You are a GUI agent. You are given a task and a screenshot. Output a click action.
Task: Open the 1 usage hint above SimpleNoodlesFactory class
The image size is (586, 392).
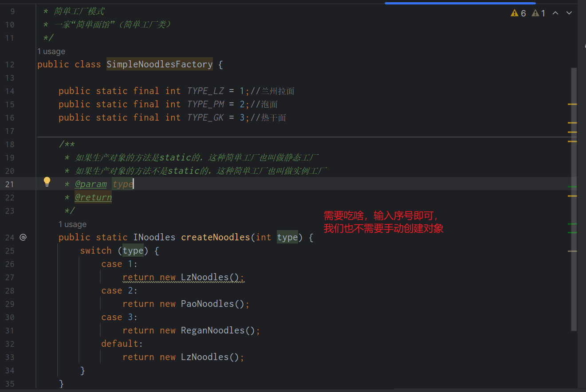(x=51, y=51)
